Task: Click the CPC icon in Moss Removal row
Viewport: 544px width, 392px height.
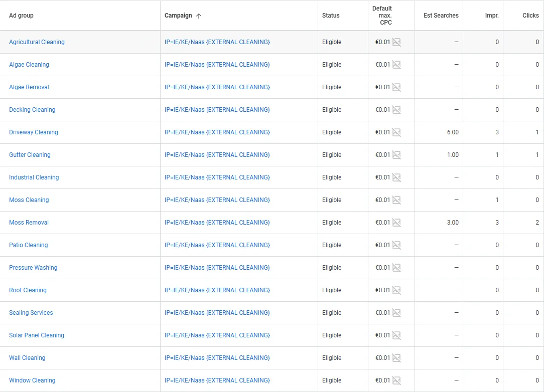Action: [x=396, y=223]
